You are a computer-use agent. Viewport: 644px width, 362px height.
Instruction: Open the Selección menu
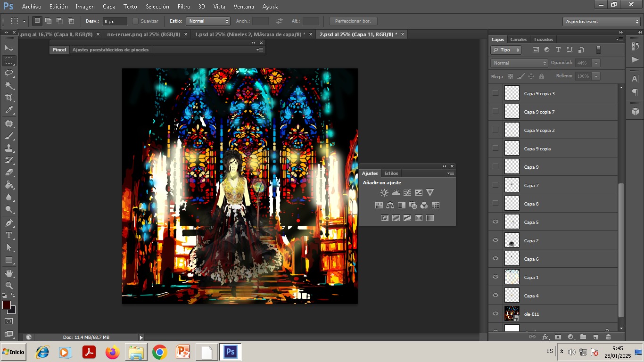pos(157,7)
